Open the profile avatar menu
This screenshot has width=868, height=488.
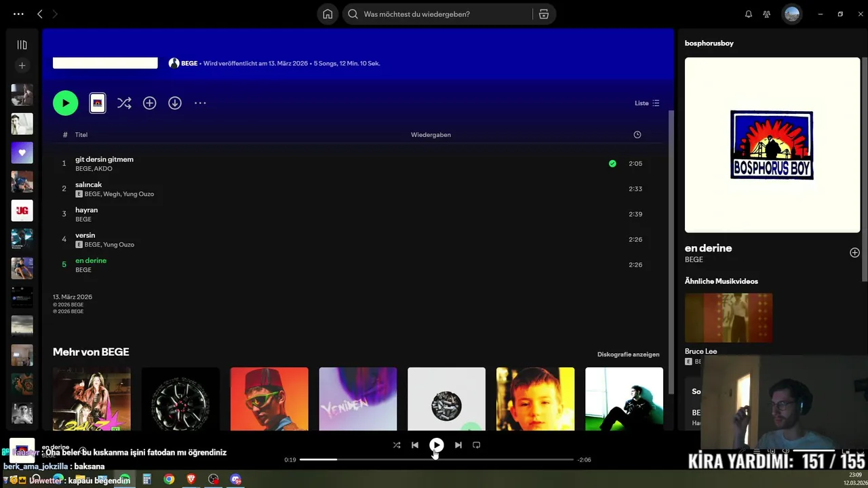click(792, 14)
